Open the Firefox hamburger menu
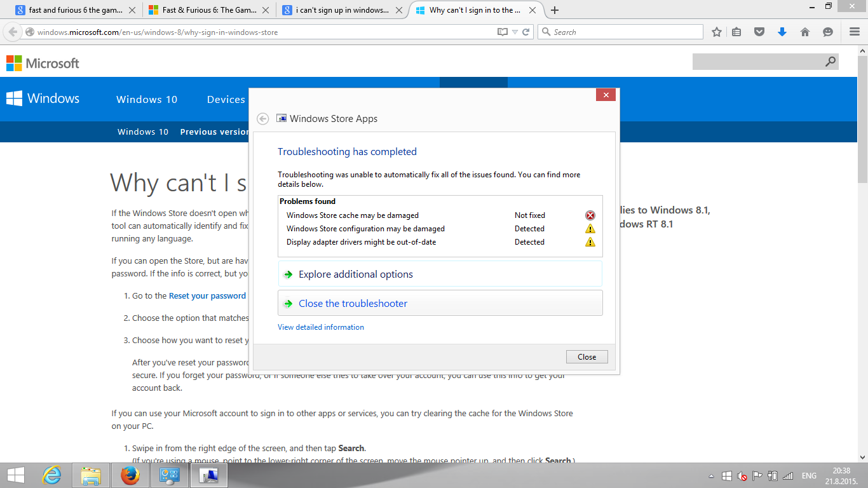The height and width of the screenshot is (488, 868). coord(855,32)
